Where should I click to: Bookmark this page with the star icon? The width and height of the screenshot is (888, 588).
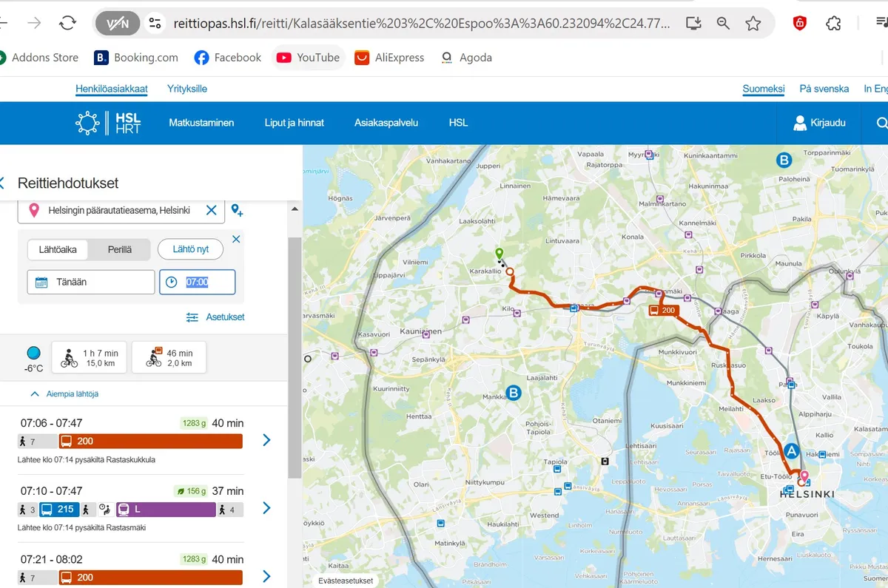(753, 24)
